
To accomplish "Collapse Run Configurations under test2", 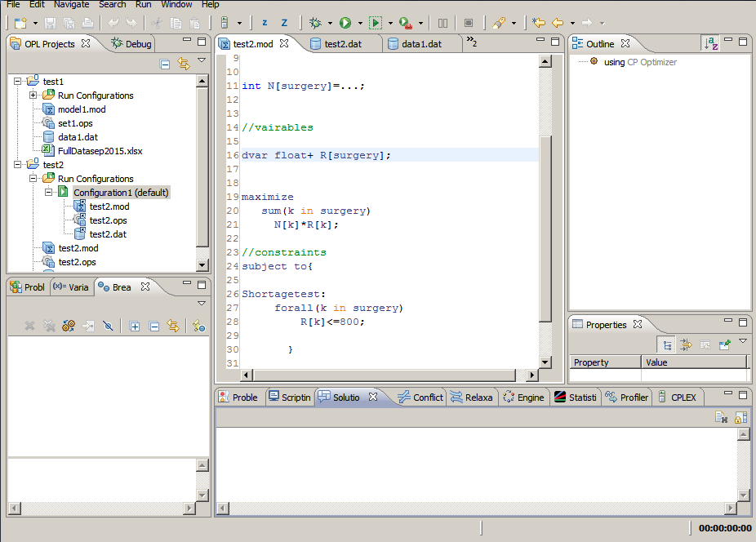I will pos(33,179).
